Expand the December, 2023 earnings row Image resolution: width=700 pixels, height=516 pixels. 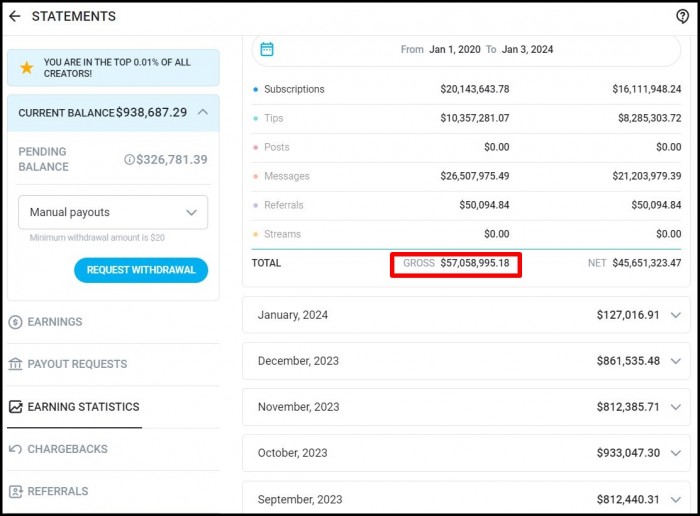click(x=676, y=361)
